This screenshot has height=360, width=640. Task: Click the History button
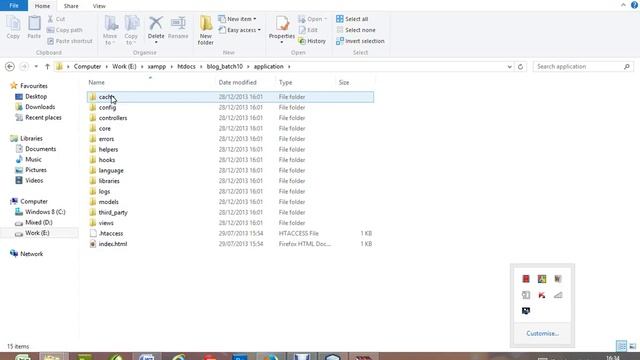click(x=312, y=41)
